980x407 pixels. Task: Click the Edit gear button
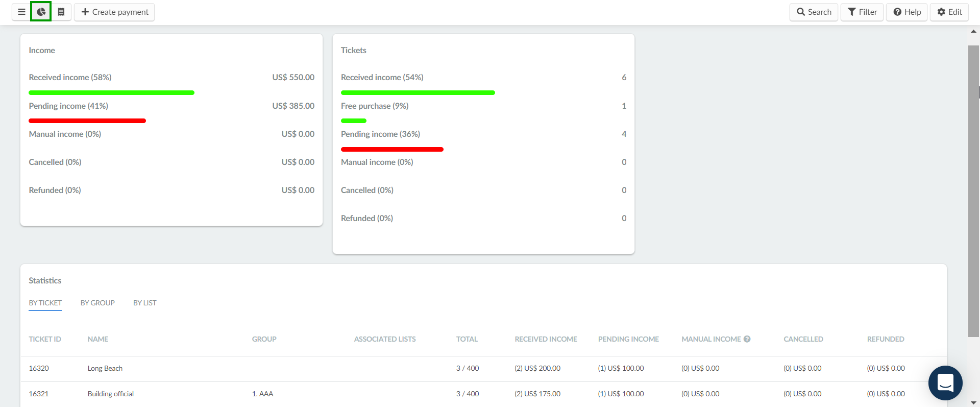[x=949, y=12]
